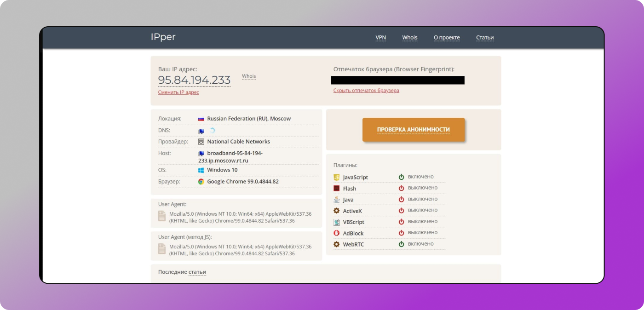Click the Сменить IP адрес link
The image size is (644, 310).
tap(178, 92)
